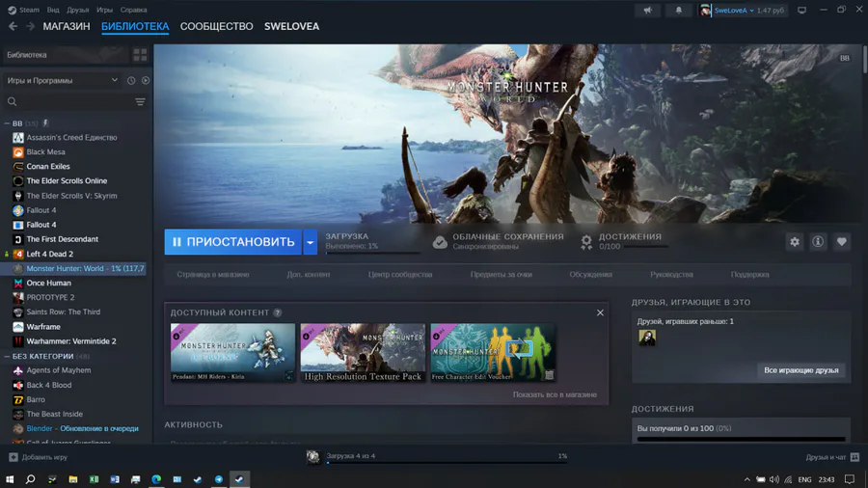Open advanced filter options icon

click(140, 102)
